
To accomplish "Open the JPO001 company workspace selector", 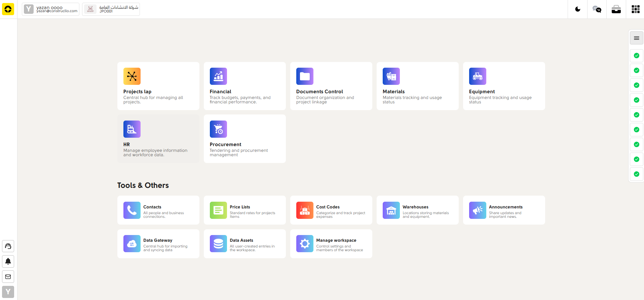I will coord(111,9).
